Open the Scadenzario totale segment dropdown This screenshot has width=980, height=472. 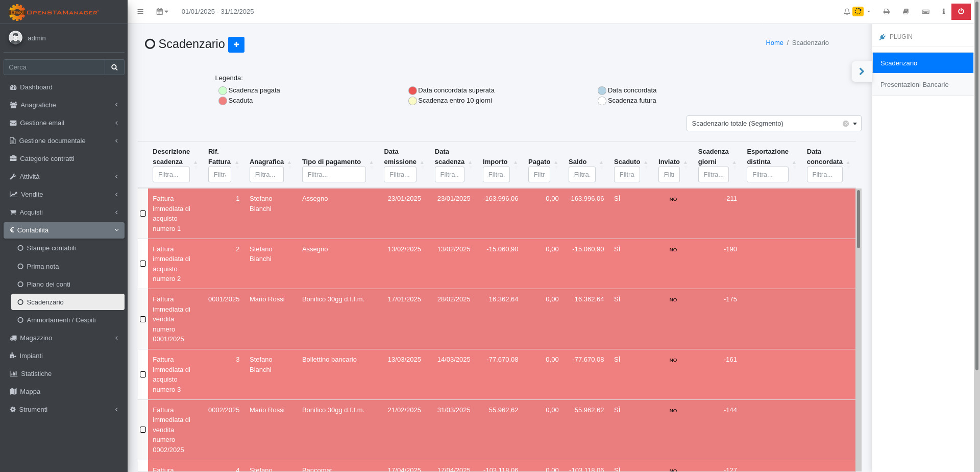(773, 124)
